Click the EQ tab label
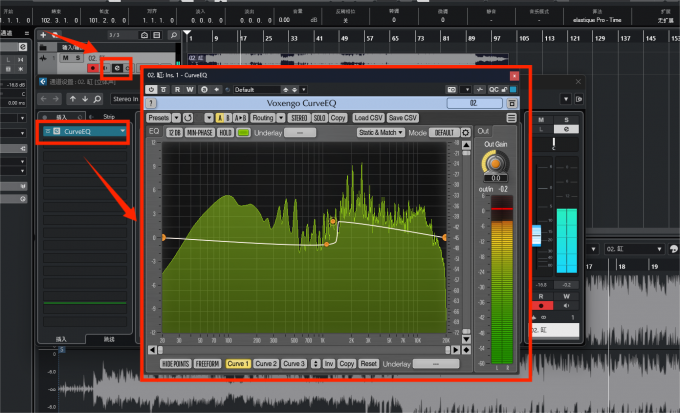Viewport: 680px width, 413px height. coord(154,131)
